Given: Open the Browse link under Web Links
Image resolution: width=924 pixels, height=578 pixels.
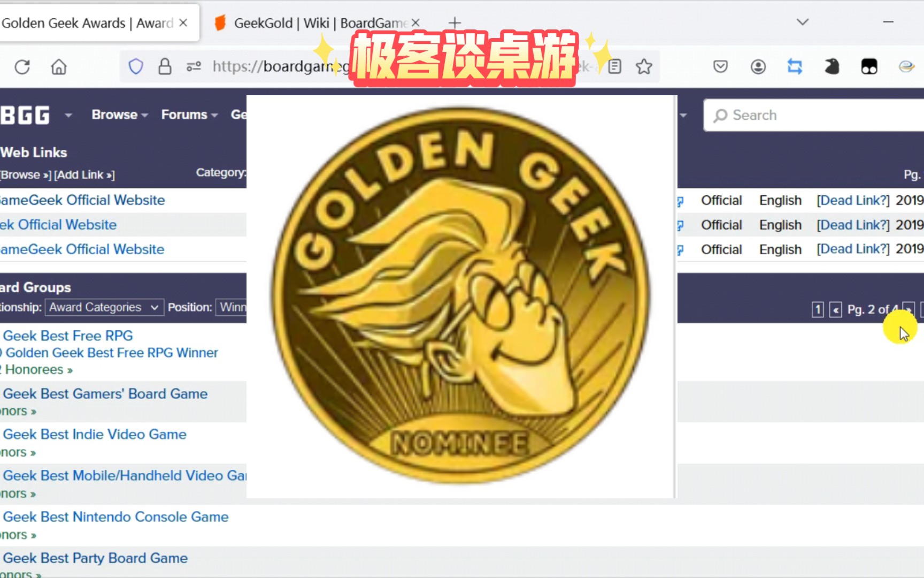Looking at the screenshot, I should (x=26, y=175).
